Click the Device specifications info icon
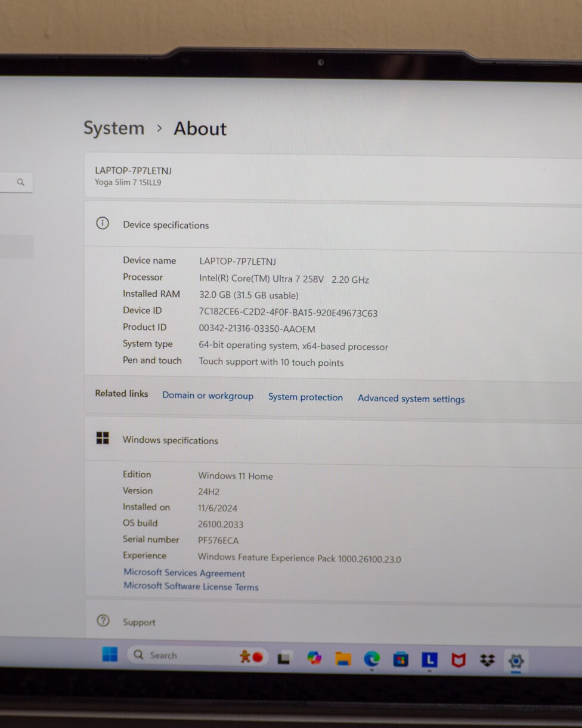 (x=103, y=223)
